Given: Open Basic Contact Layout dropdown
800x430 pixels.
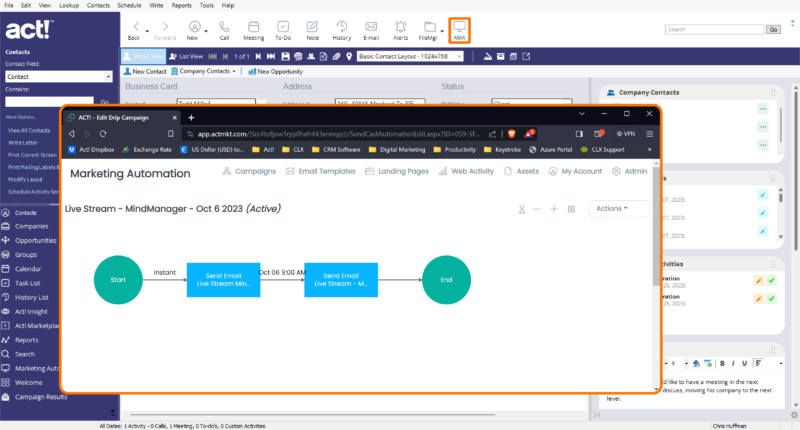Looking at the screenshot, I should [x=410, y=57].
